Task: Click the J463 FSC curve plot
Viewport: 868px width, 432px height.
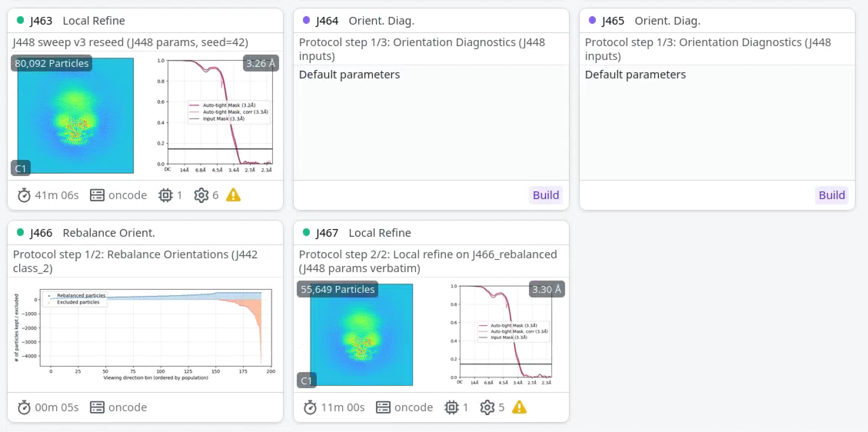Action: coord(216,115)
